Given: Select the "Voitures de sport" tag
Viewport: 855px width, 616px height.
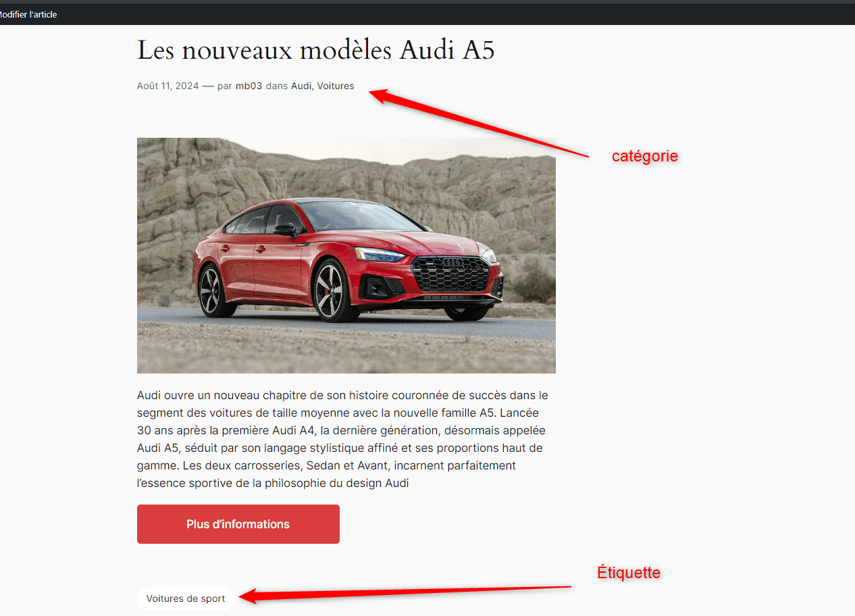Looking at the screenshot, I should (x=186, y=598).
